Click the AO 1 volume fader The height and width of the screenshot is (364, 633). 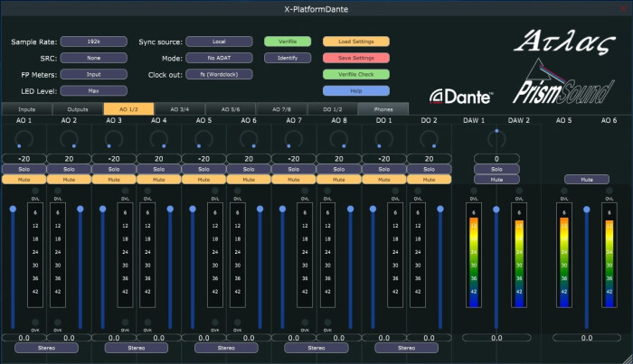[12, 210]
